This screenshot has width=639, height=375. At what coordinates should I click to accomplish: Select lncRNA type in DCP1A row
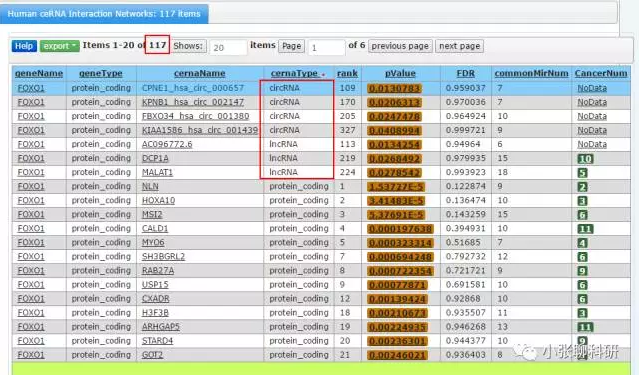[283, 158]
